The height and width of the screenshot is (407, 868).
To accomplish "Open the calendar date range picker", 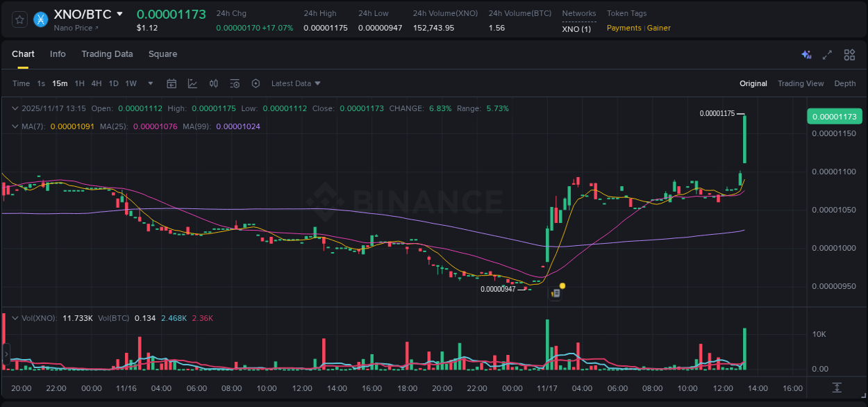I will click(x=172, y=83).
